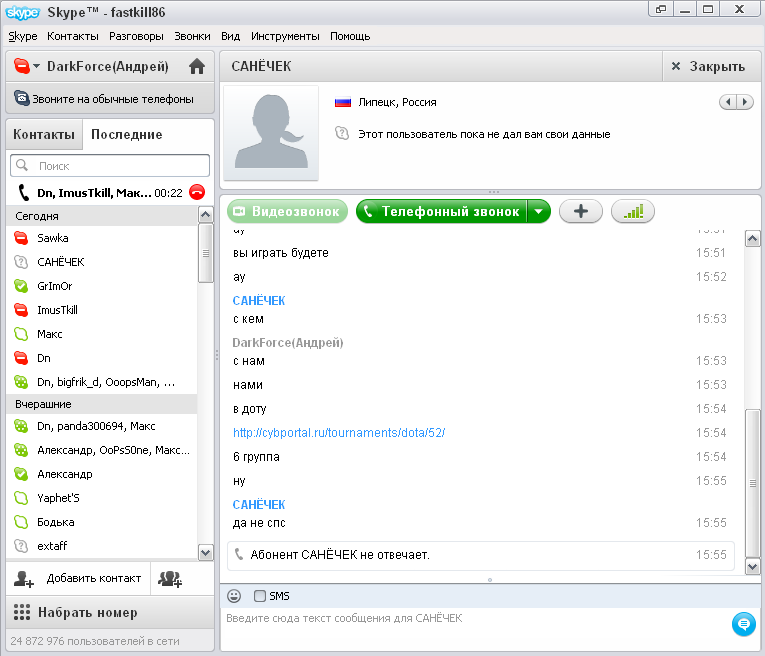The image size is (765, 656).
Task: Click the first blue САНЁЧЕК sender name
Action: pyautogui.click(x=259, y=300)
